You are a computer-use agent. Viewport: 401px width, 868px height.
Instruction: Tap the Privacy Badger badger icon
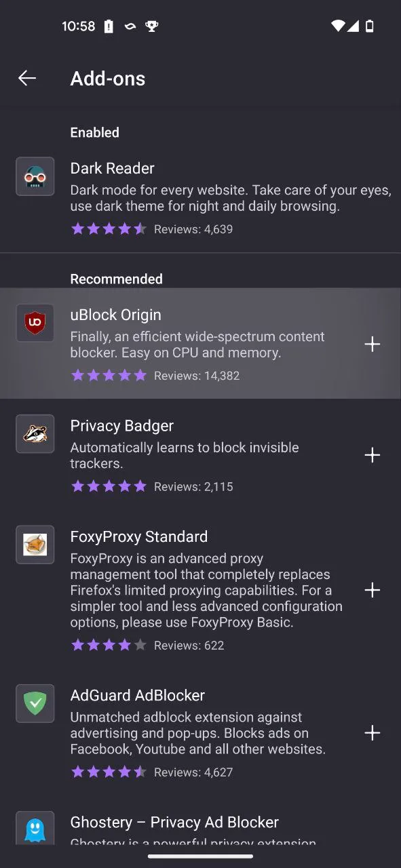pos(35,433)
